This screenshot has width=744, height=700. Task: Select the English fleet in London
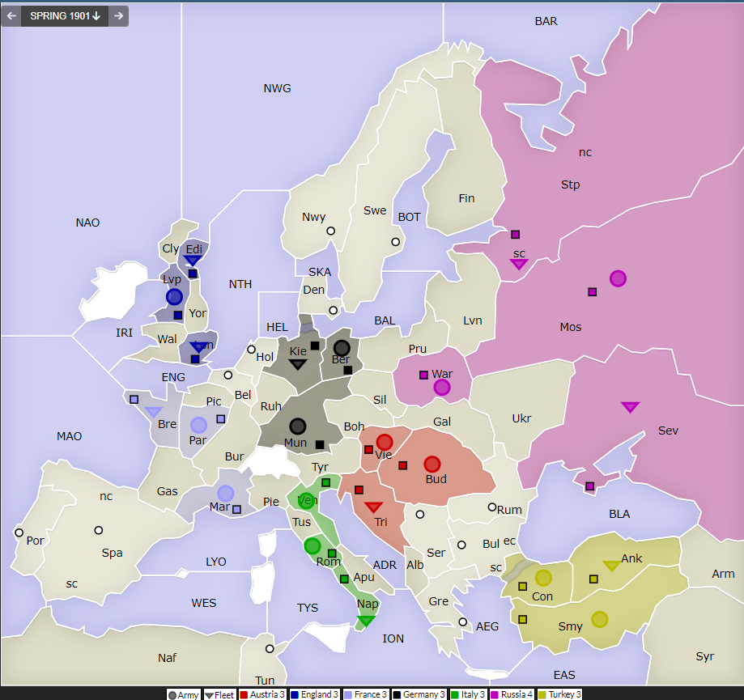[199, 347]
